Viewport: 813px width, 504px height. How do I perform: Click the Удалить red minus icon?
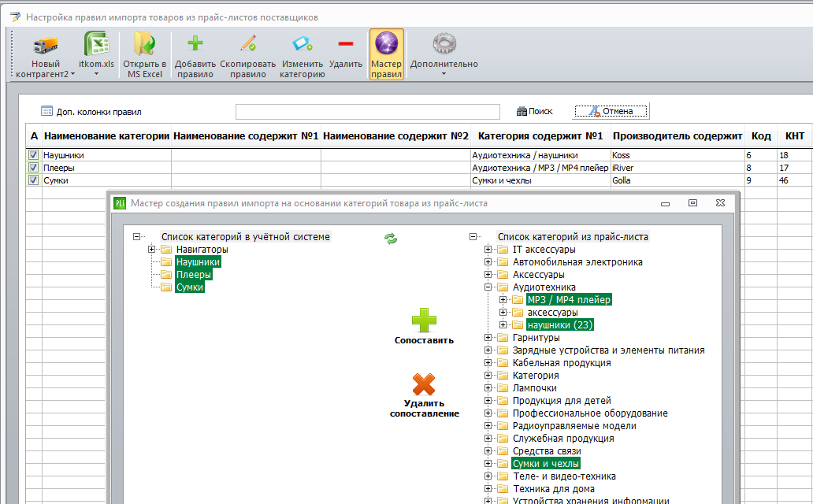pos(346,43)
